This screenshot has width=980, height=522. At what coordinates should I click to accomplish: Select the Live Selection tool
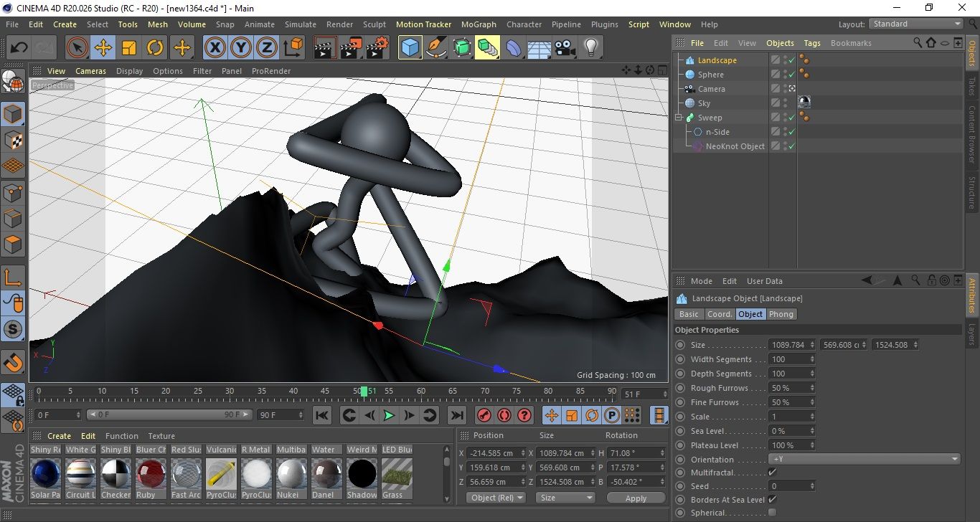pos(77,48)
